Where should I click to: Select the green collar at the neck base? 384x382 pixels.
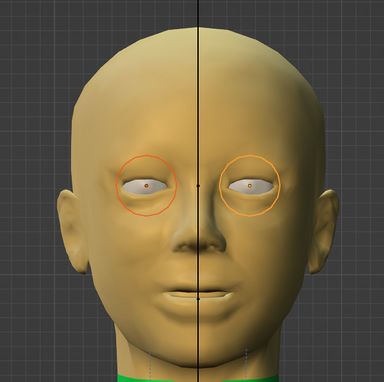[x=198, y=378]
